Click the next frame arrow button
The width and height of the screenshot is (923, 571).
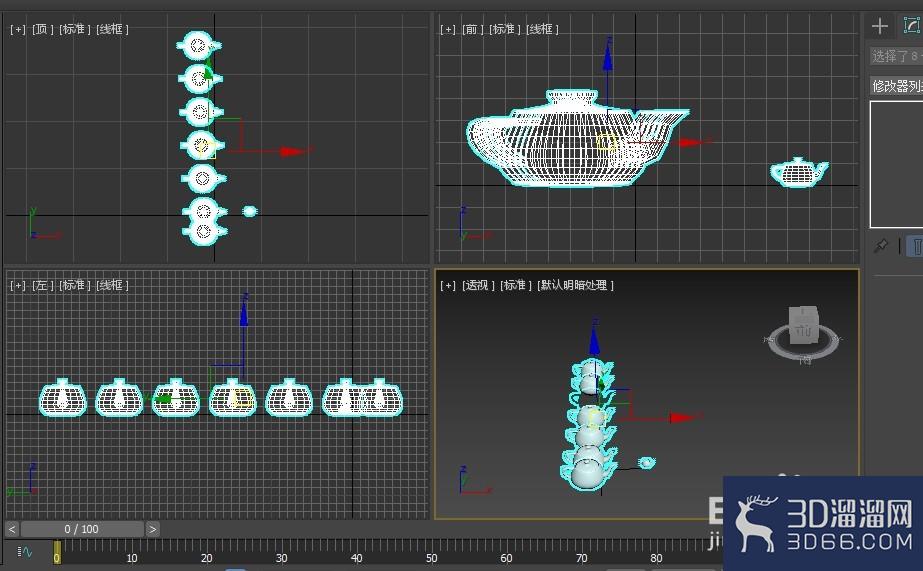click(152, 529)
